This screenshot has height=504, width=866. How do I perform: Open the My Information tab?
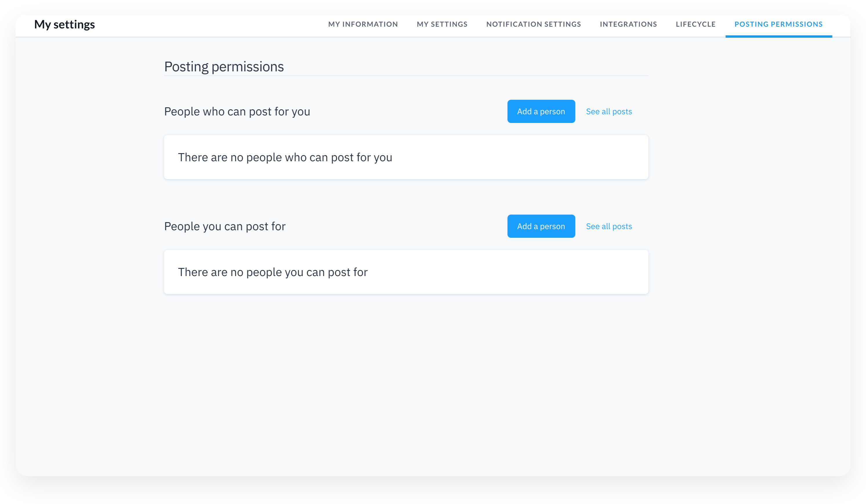363,24
